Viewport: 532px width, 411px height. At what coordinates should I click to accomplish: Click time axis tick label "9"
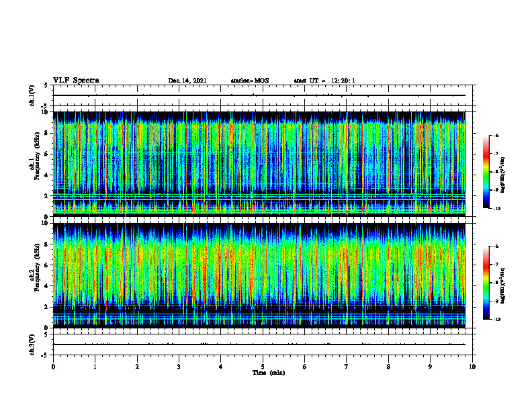point(430,367)
